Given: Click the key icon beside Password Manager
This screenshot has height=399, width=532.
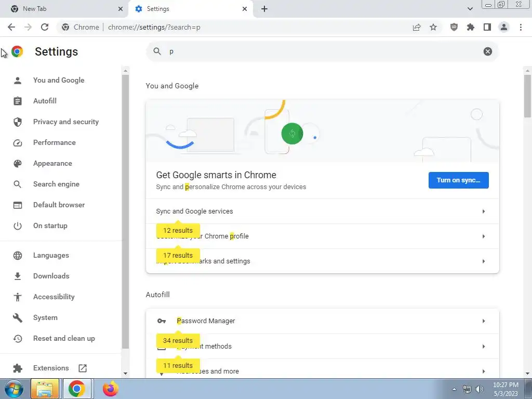Looking at the screenshot, I should coord(162,321).
